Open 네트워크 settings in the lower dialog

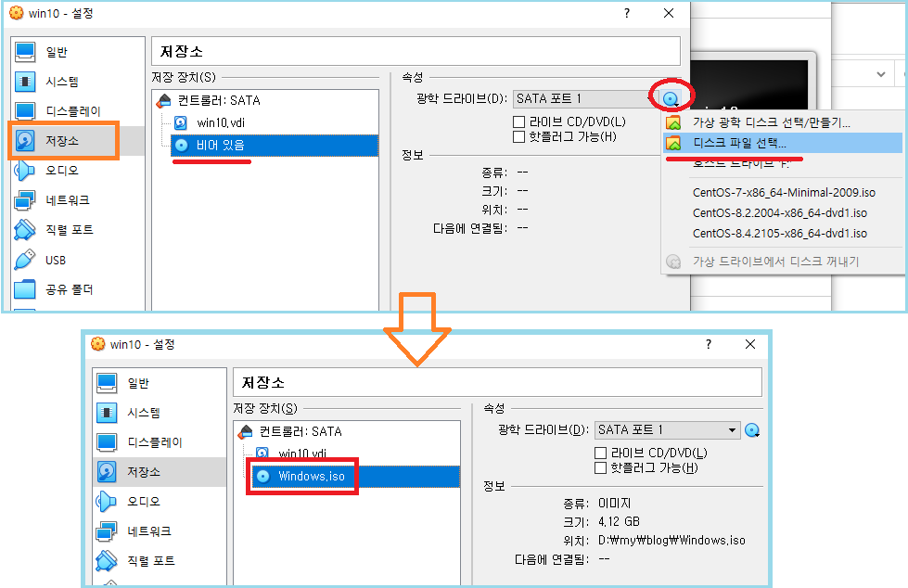[160, 531]
